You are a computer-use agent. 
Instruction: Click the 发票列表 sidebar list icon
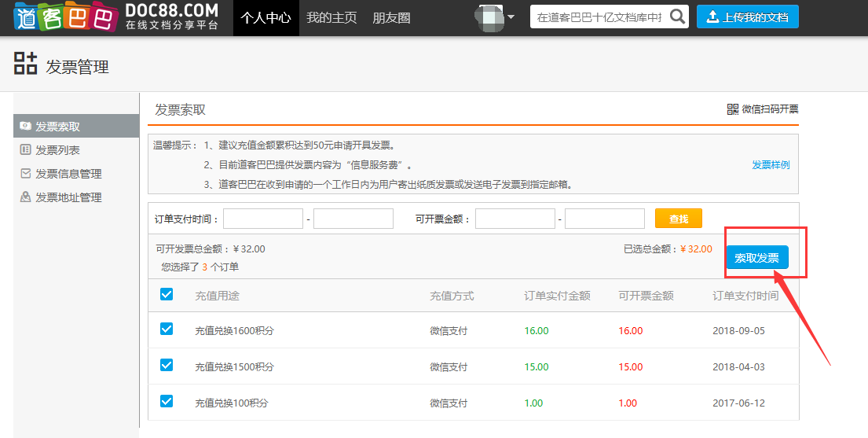tap(25, 149)
